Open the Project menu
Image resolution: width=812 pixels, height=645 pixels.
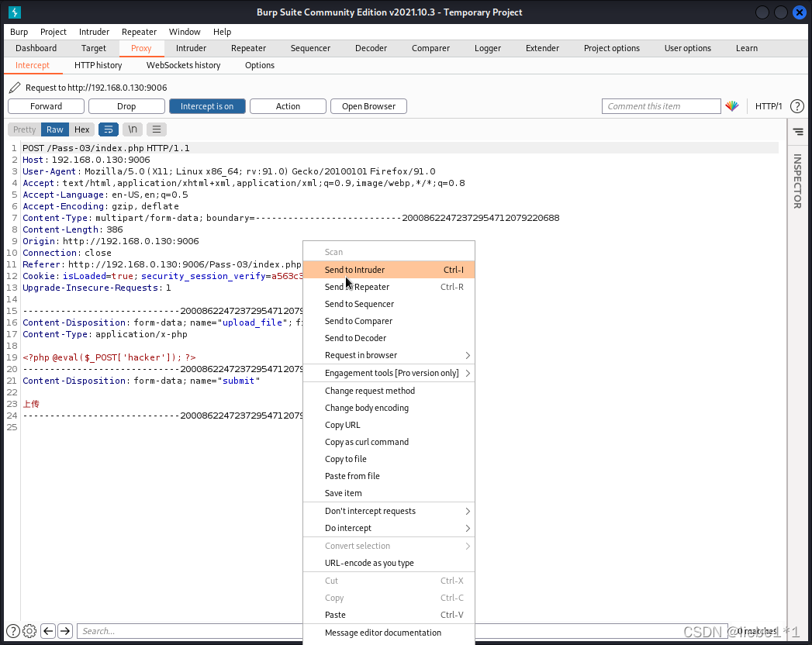pos(54,32)
